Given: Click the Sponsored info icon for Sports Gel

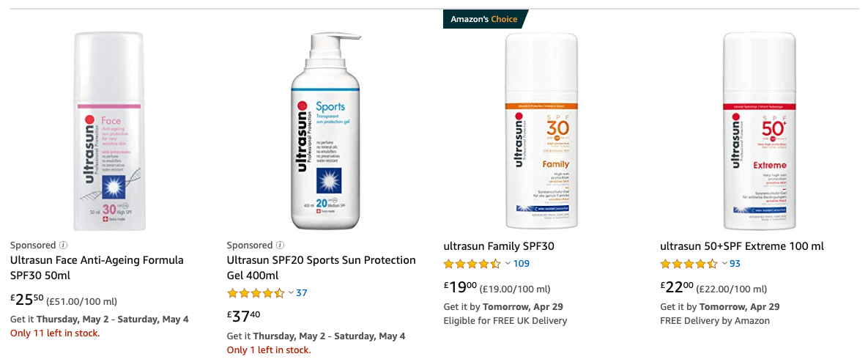Looking at the screenshot, I should 280,245.
